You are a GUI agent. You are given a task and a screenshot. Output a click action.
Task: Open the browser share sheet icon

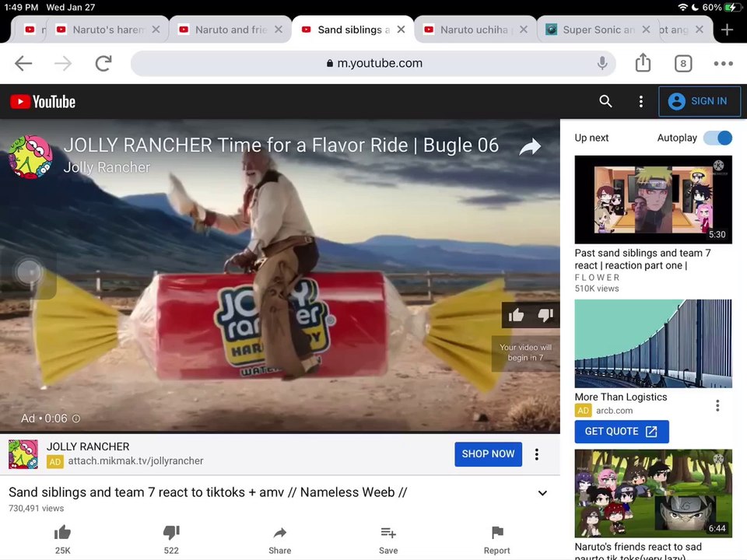click(x=643, y=62)
